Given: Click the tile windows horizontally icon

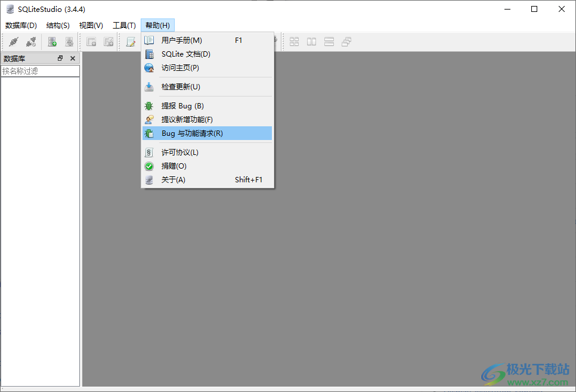Looking at the screenshot, I should [329, 41].
